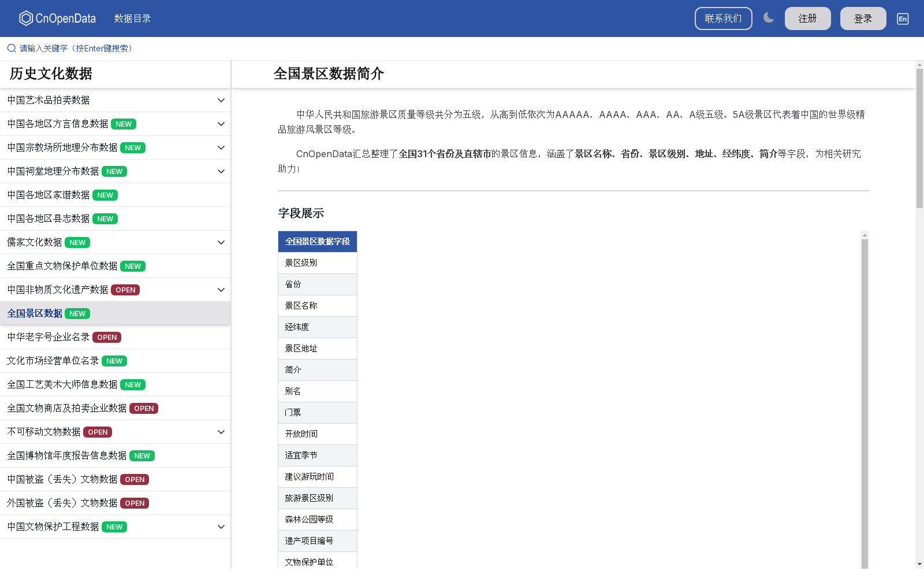Image resolution: width=924 pixels, height=578 pixels.
Task: Expand 中国艺术品拍卖数据 chevron
Action: point(221,100)
